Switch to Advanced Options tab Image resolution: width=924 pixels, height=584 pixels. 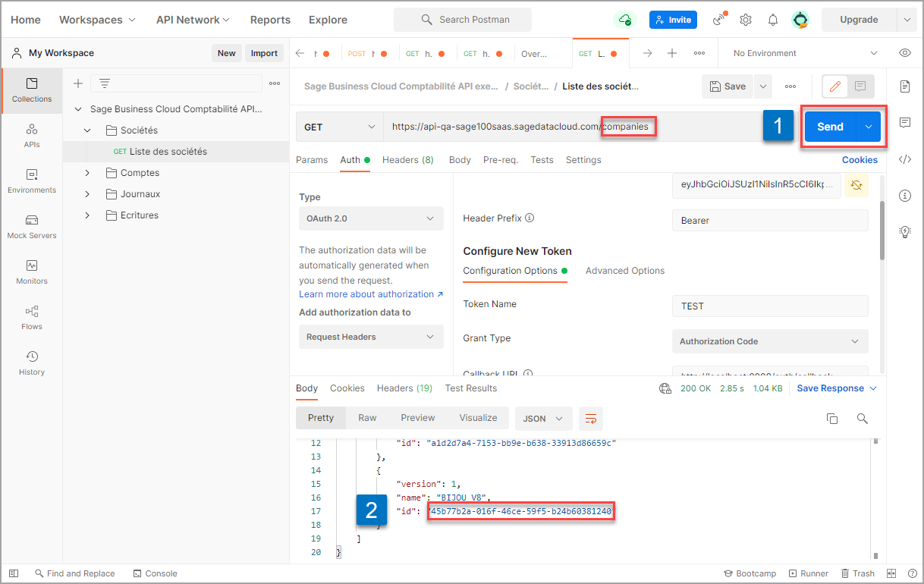coord(625,271)
